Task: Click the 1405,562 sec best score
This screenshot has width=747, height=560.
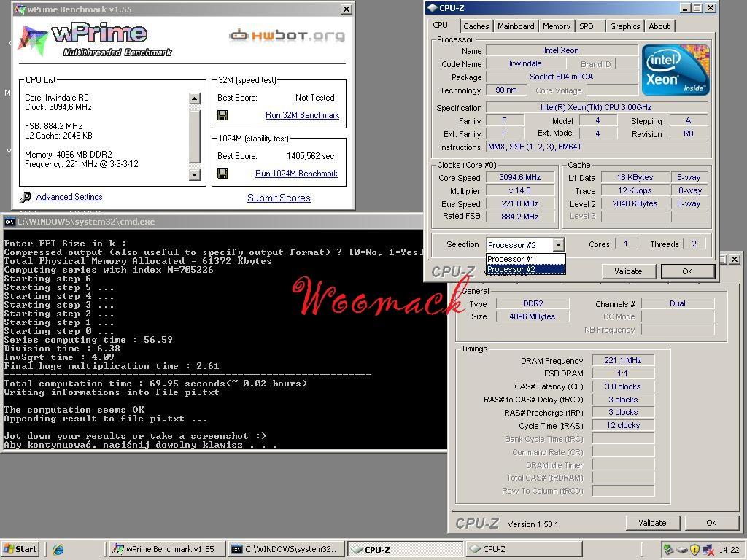Action: (x=310, y=156)
